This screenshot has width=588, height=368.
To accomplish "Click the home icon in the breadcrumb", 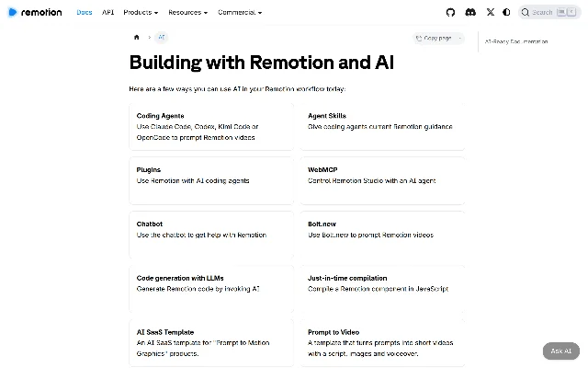I will [x=137, y=37].
